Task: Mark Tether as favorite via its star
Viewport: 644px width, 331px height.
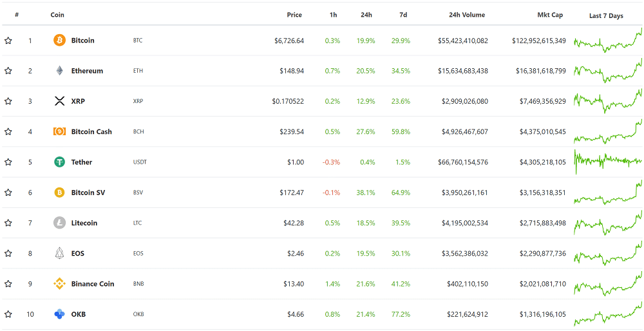Action: point(8,162)
